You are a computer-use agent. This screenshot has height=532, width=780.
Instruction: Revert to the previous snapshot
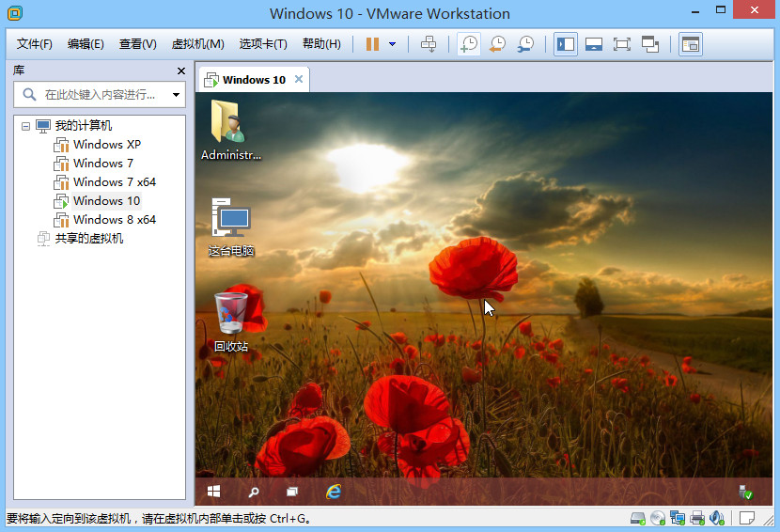497,44
